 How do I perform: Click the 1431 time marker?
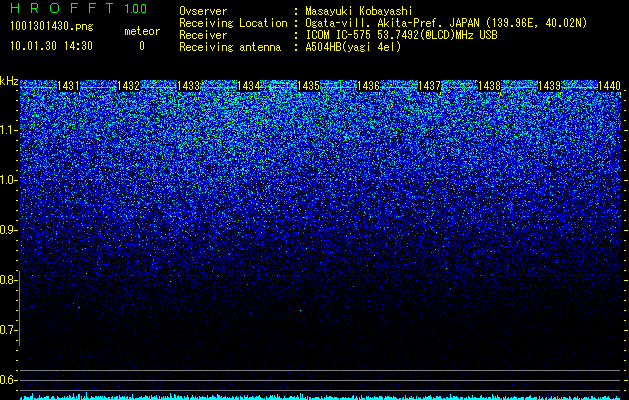(x=68, y=86)
